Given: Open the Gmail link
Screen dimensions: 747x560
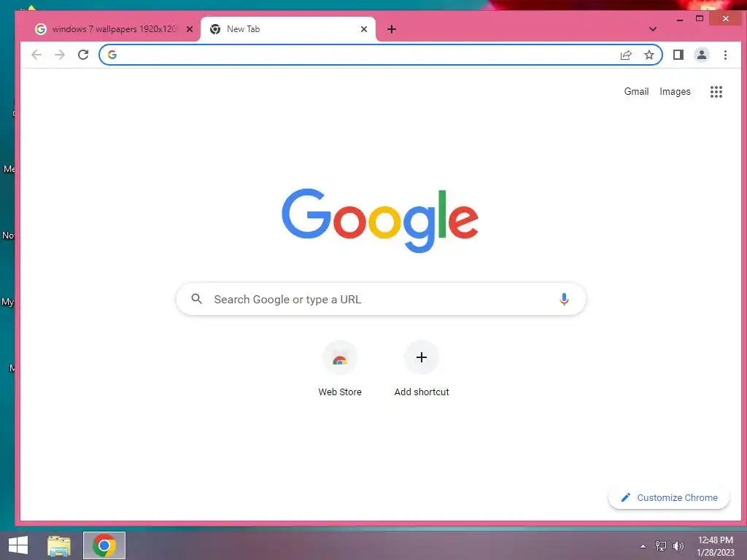Looking at the screenshot, I should 636,91.
